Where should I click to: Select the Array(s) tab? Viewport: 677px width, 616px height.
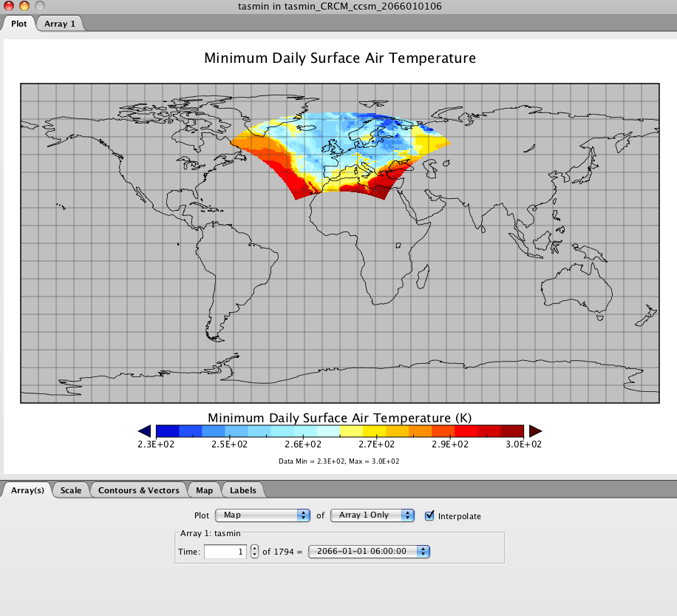point(27,490)
